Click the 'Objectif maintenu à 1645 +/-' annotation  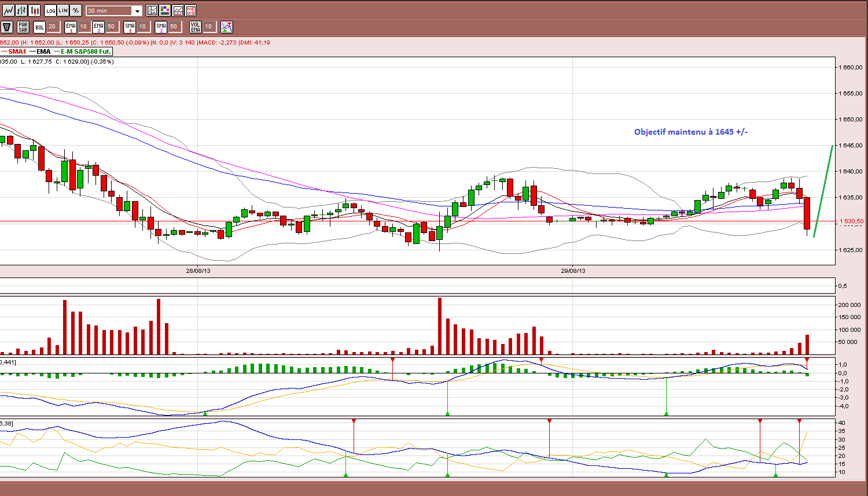[691, 132]
